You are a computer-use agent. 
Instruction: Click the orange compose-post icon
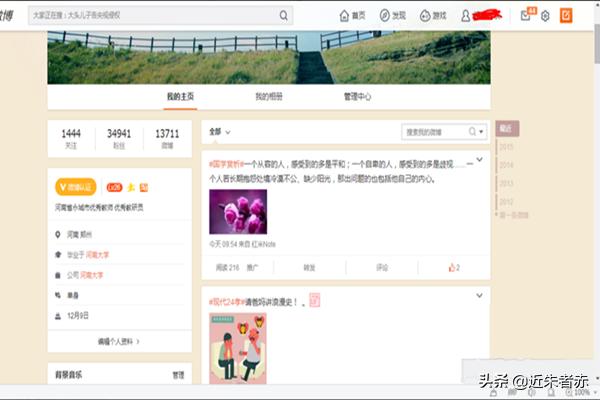tap(566, 16)
